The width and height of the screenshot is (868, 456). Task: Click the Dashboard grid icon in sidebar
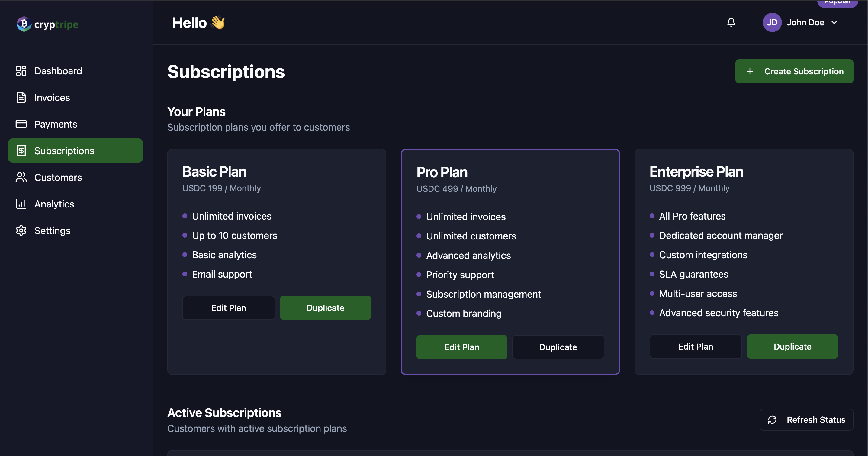(21, 71)
